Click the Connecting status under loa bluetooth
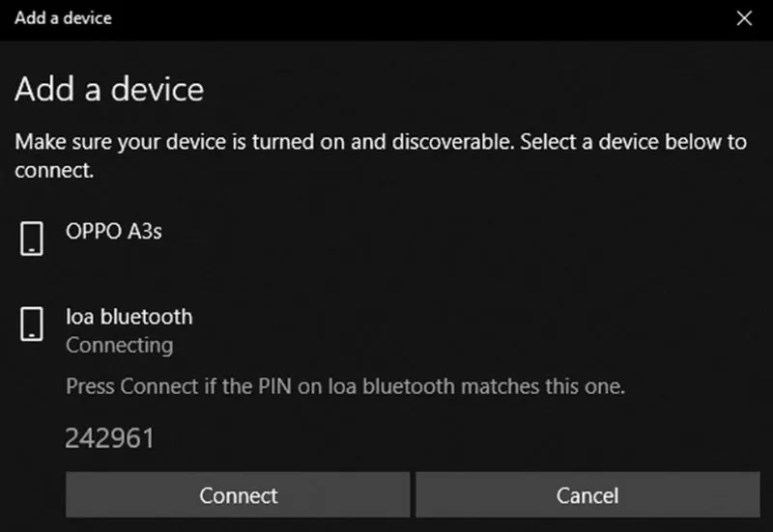 (x=119, y=345)
